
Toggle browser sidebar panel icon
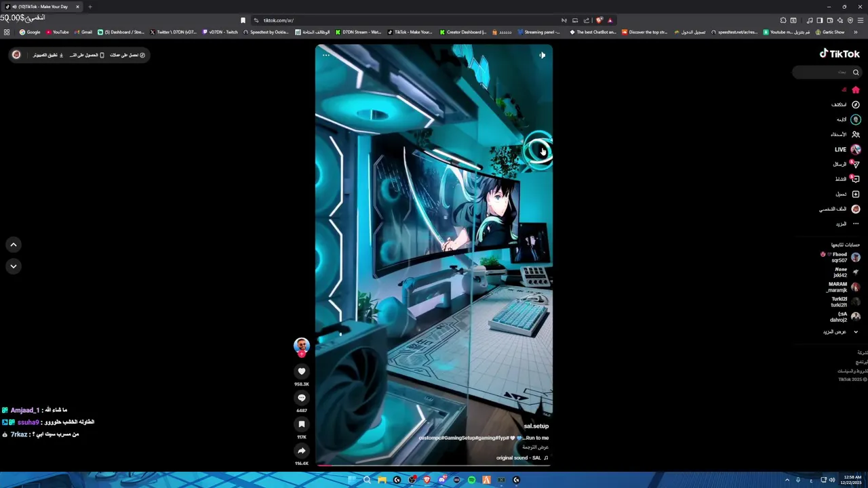click(819, 20)
